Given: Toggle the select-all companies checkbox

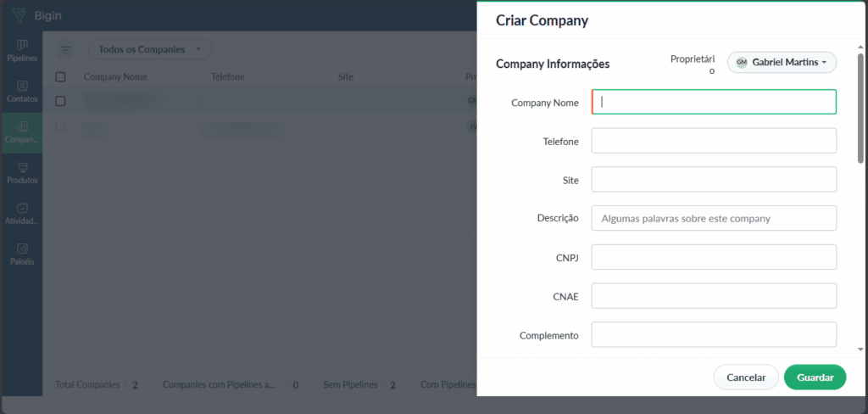Looking at the screenshot, I should (x=60, y=77).
